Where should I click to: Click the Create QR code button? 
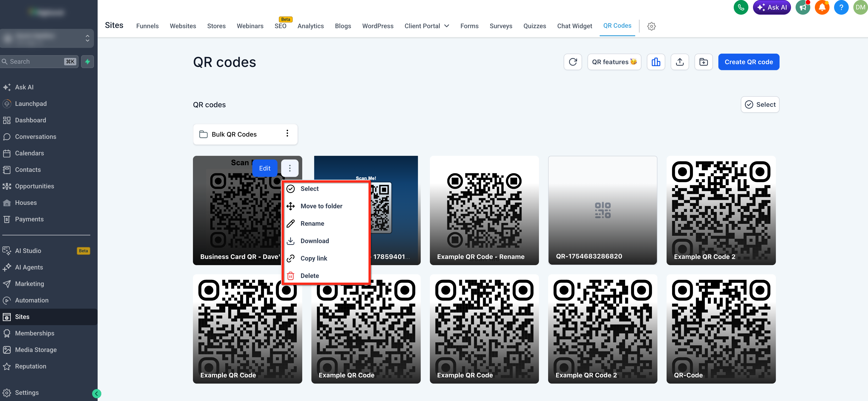tap(748, 62)
